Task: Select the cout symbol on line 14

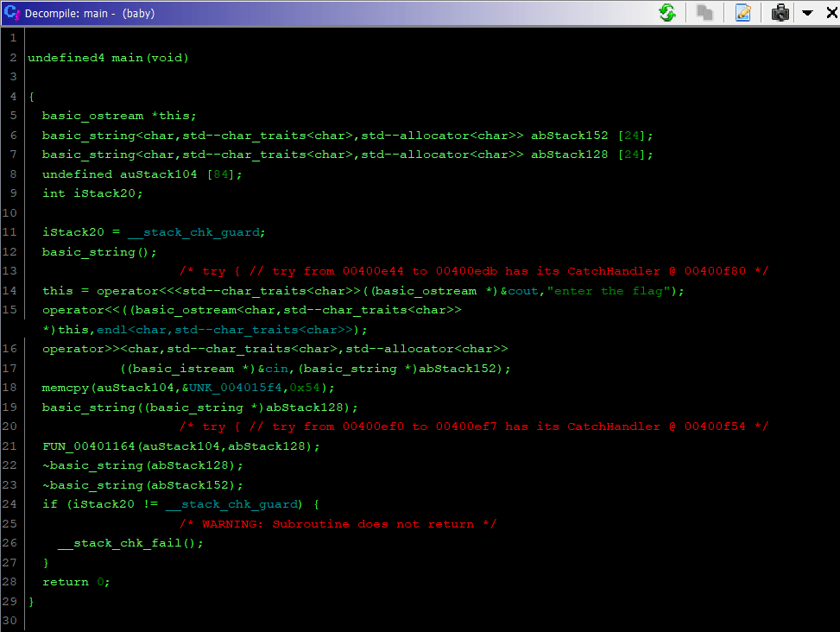Action: click(x=521, y=291)
